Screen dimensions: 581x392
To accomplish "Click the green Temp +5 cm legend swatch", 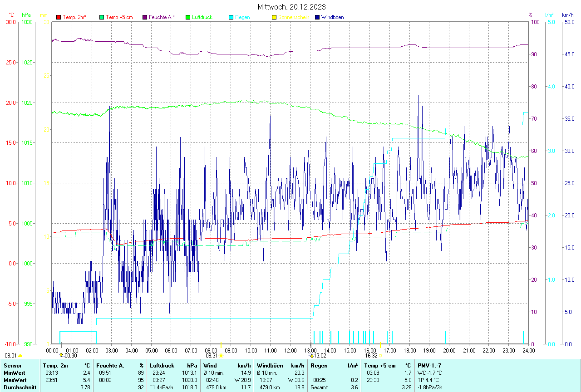I will [102, 17].
